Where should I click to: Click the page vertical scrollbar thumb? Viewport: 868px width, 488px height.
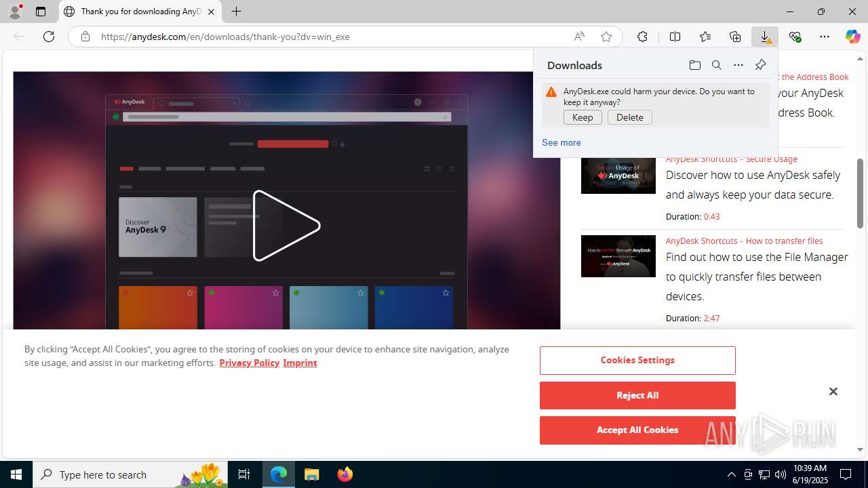pos(860,193)
